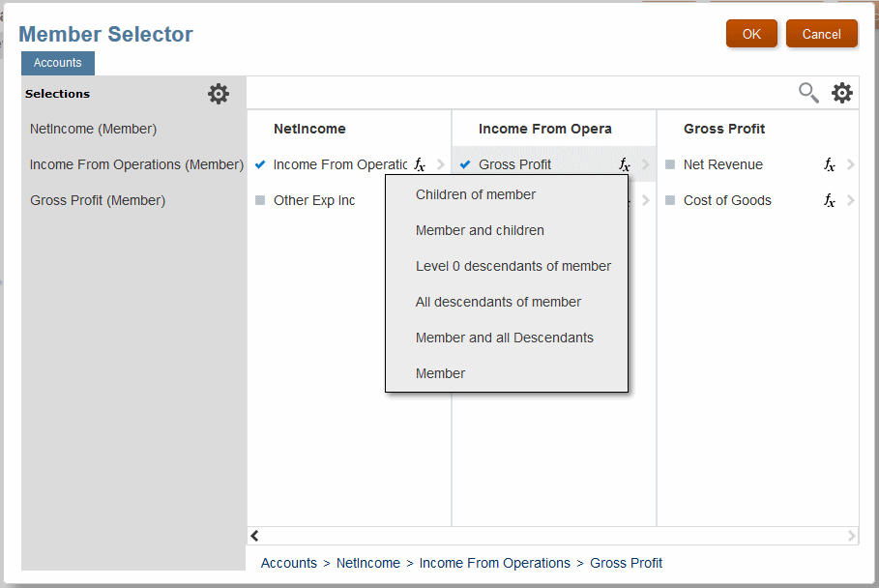The width and height of the screenshot is (879, 588).
Task: Select Level 0 descendants of member
Action: (x=513, y=266)
